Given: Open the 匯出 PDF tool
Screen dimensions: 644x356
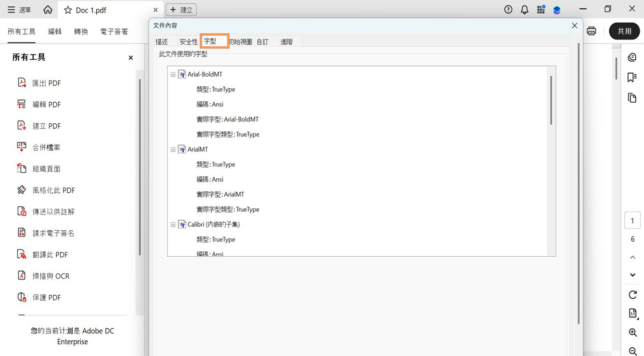Looking at the screenshot, I should (47, 83).
